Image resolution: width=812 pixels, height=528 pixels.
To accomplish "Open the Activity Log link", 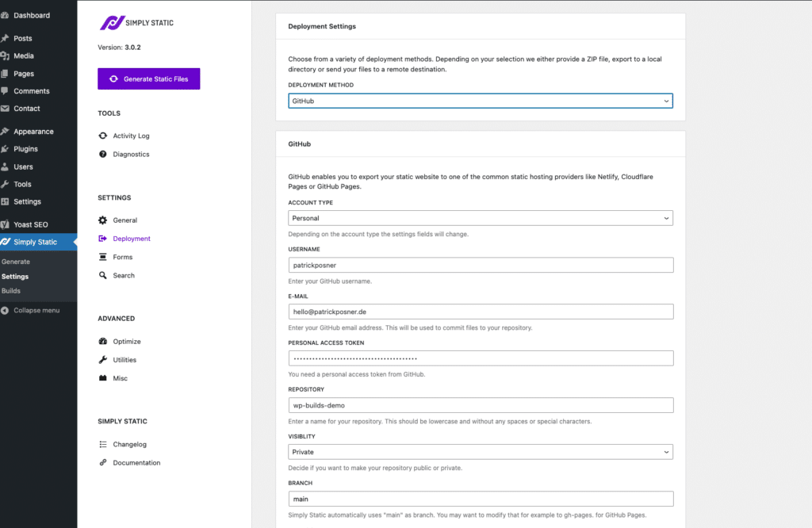I will pyautogui.click(x=131, y=136).
